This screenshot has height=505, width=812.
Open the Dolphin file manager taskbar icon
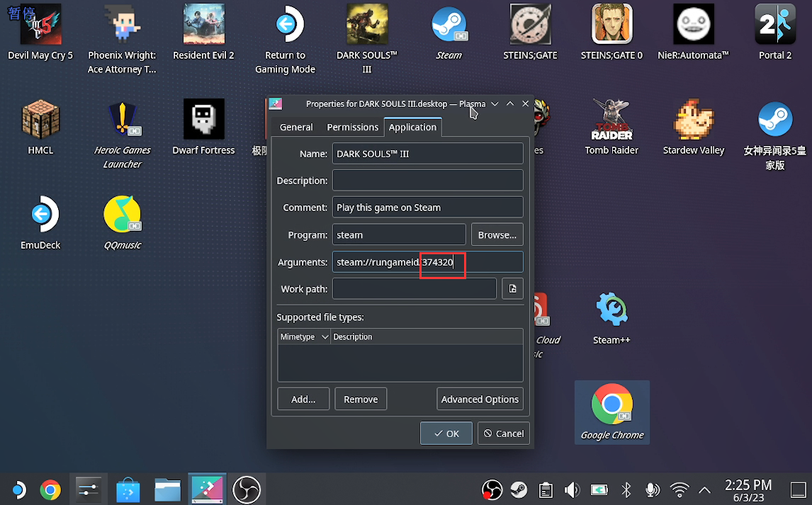(167, 489)
